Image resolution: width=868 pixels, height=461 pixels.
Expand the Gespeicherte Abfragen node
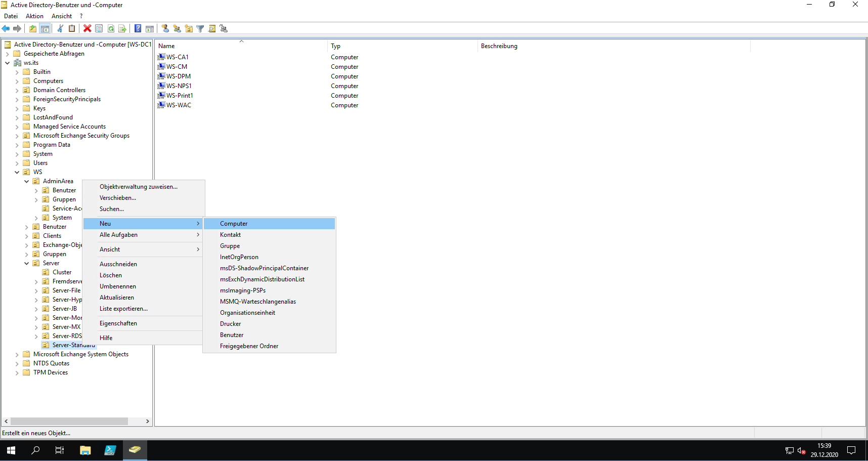(7, 54)
